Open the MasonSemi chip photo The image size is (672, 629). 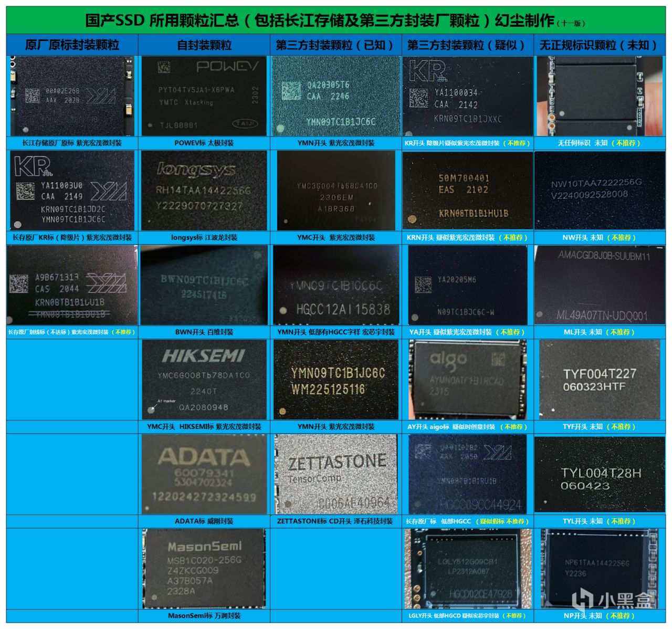[x=204, y=569]
